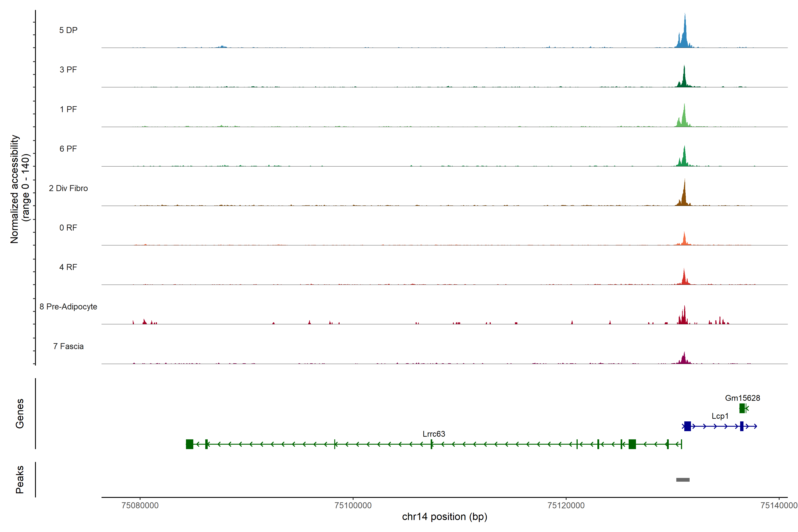Click the 5 DP track label
This screenshot has height=532, width=798.
68,30
